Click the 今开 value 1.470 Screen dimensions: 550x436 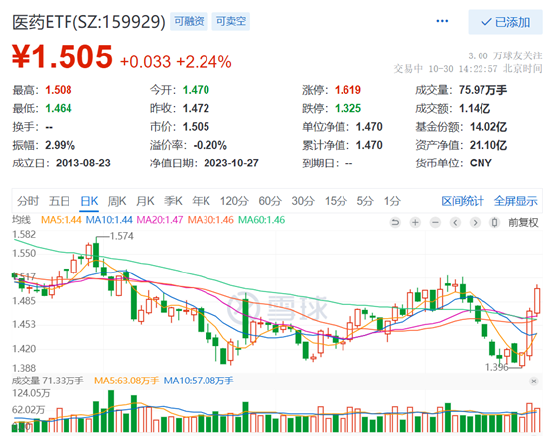coord(196,90)
